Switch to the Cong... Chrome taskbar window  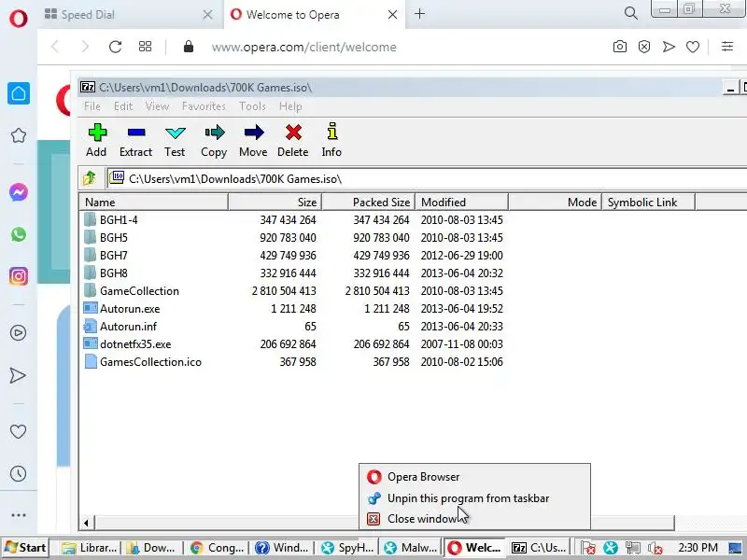[x=218, y=548]
